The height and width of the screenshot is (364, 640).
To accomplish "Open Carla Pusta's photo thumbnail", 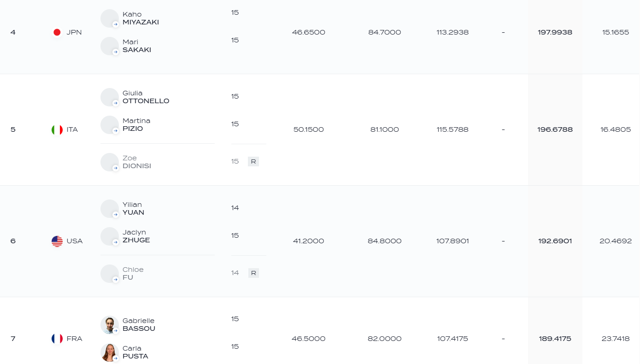I will click(110, 352).
